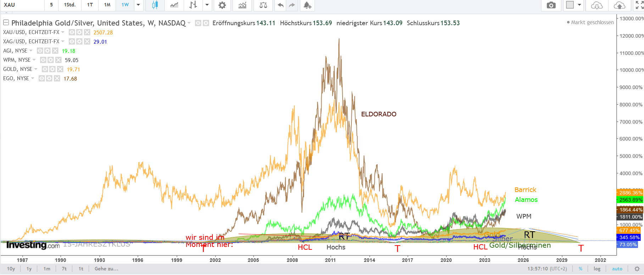The width and height of the screenshot is (644, 275).
Task: Take chart snapshot with camera icon
Action: [x=551, y=5]
